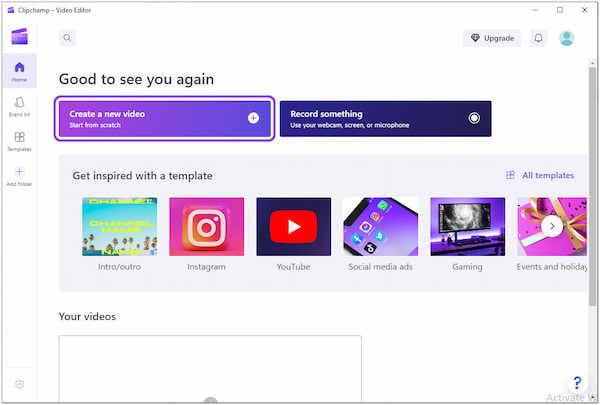Select the YouTube template thumbnail

[x=293, y=227]
